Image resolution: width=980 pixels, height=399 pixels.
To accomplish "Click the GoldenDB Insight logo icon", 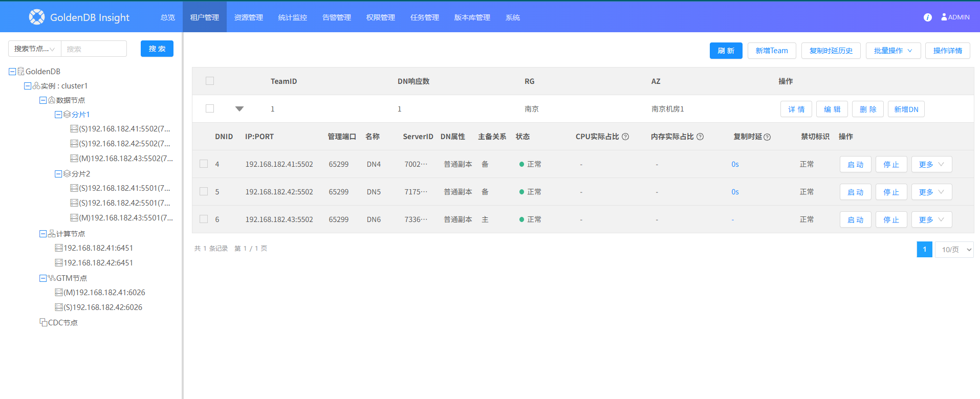I will (x=37, y=17).
